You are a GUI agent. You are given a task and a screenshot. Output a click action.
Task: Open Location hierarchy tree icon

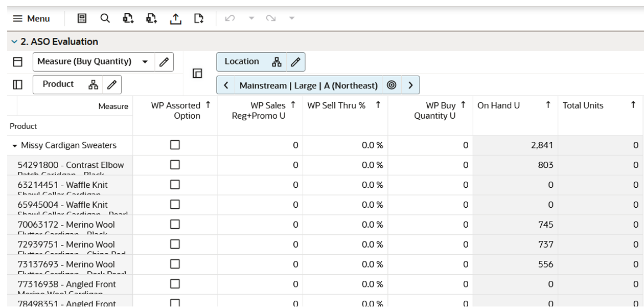[277, 62]
